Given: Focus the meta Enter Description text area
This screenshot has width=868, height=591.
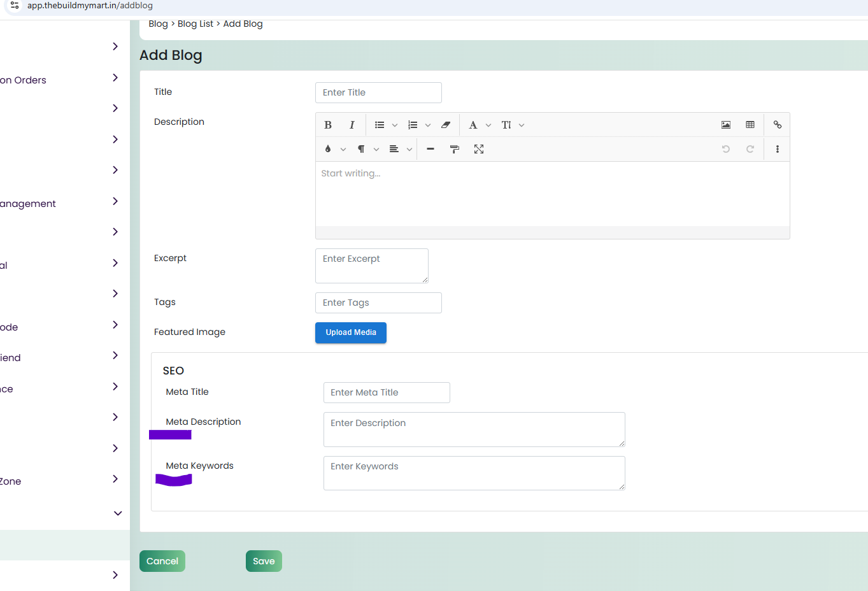Looking at the screenshot, I should 474,429.
